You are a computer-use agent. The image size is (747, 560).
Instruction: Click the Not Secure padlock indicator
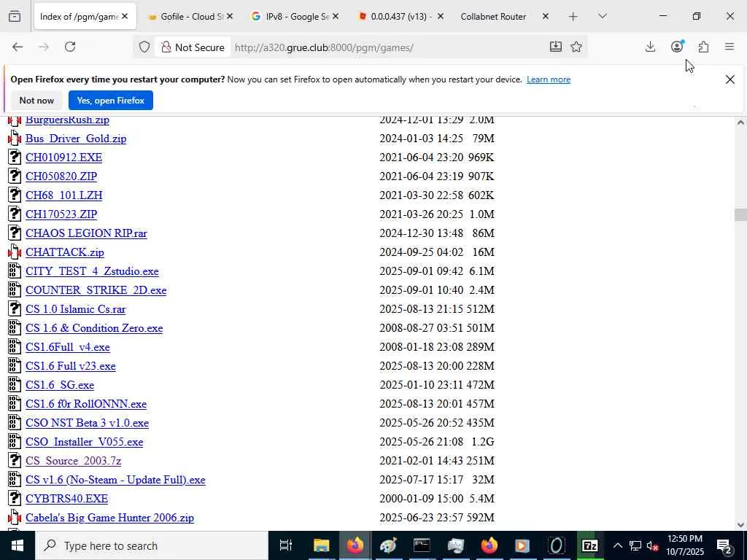[x=192, y=47]
